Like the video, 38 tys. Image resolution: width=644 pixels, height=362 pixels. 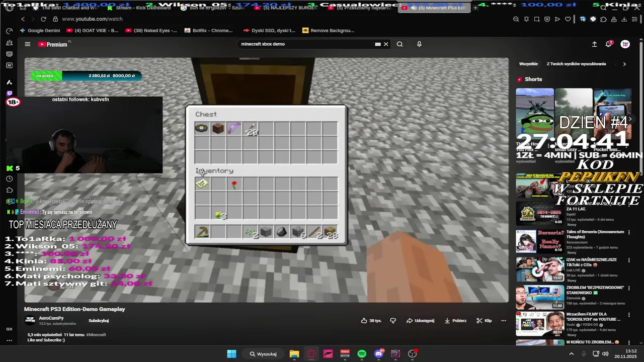[x=371, y=320]
